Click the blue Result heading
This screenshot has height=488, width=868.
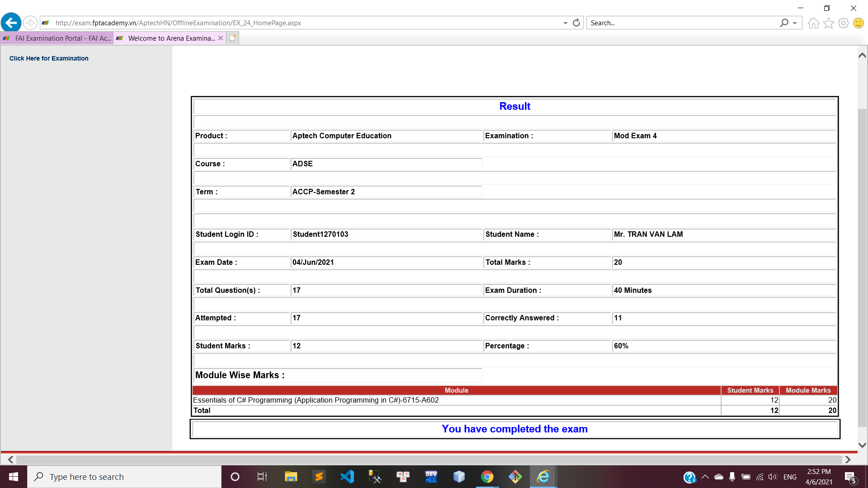(514, 106)
